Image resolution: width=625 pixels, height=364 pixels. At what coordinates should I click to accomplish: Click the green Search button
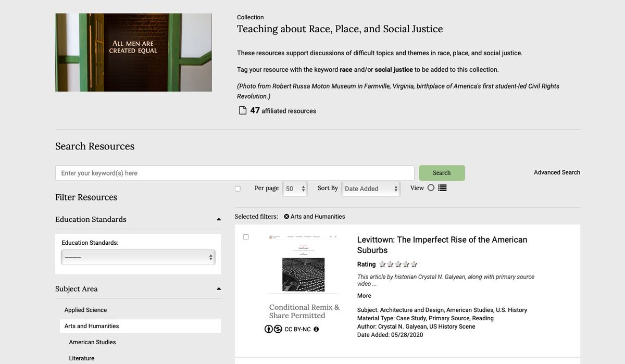(442, 173)
